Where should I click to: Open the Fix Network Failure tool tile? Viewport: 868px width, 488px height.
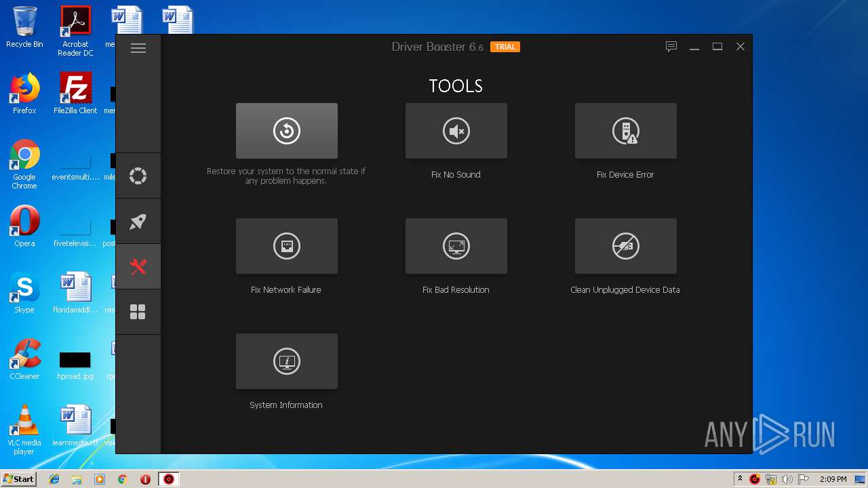click(287, 246)
